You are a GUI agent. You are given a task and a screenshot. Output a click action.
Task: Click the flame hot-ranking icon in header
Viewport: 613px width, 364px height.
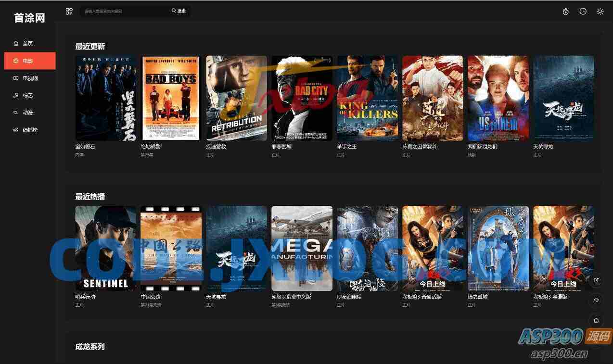tap(566, 11)
